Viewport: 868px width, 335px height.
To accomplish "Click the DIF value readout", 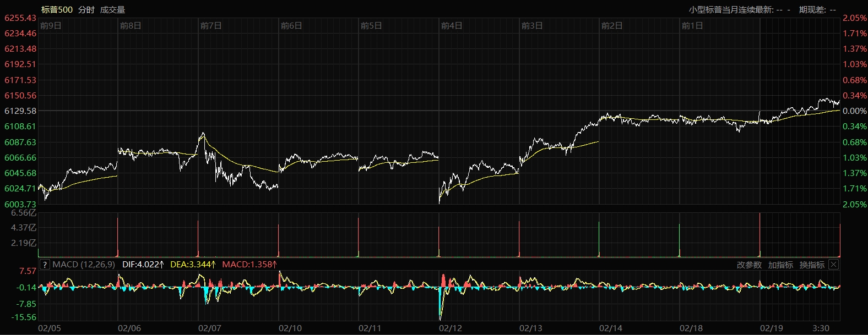I will 143,265.
